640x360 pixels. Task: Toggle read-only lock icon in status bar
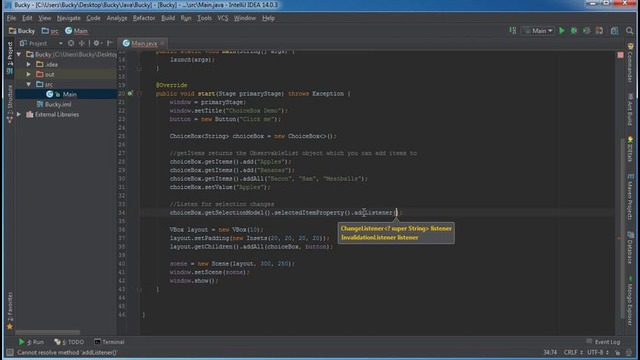617,352
